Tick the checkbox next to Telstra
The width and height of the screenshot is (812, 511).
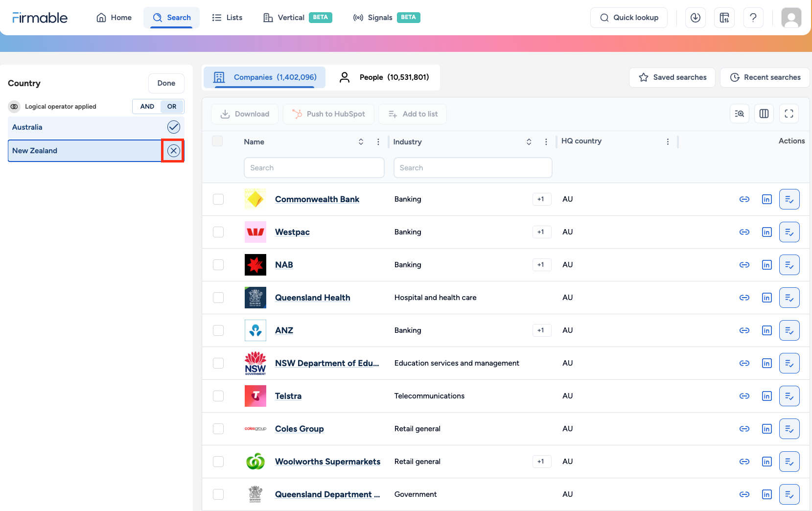pyautogui.click(x=218, y=396)
